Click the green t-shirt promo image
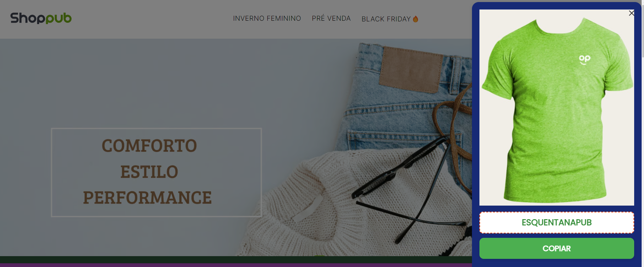 556,108
